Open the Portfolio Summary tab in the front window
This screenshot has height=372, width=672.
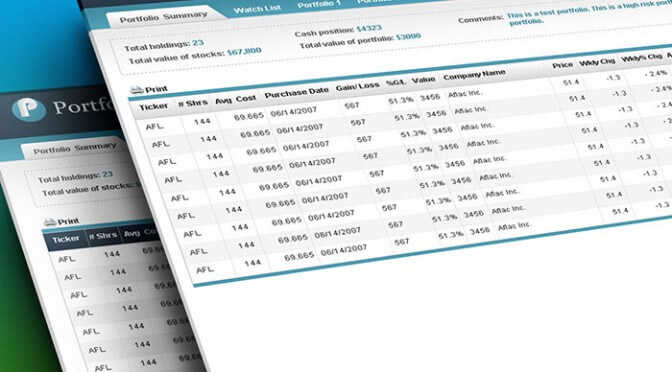pos(163,18)
